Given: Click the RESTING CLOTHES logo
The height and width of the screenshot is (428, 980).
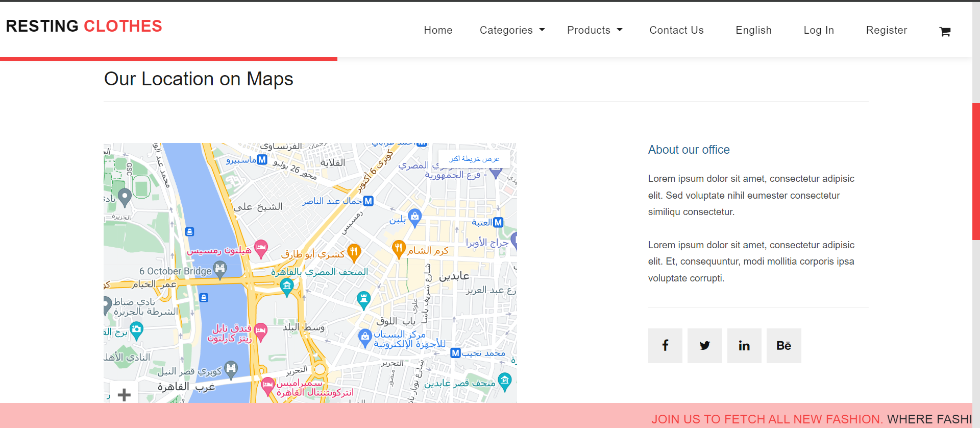Looking at the screenshot, I should pyautogui.click(x=84, y=26).
